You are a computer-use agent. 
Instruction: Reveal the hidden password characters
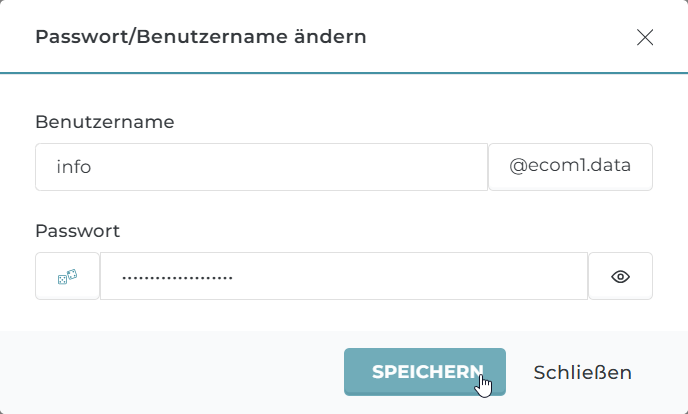[x=620, y=276]
